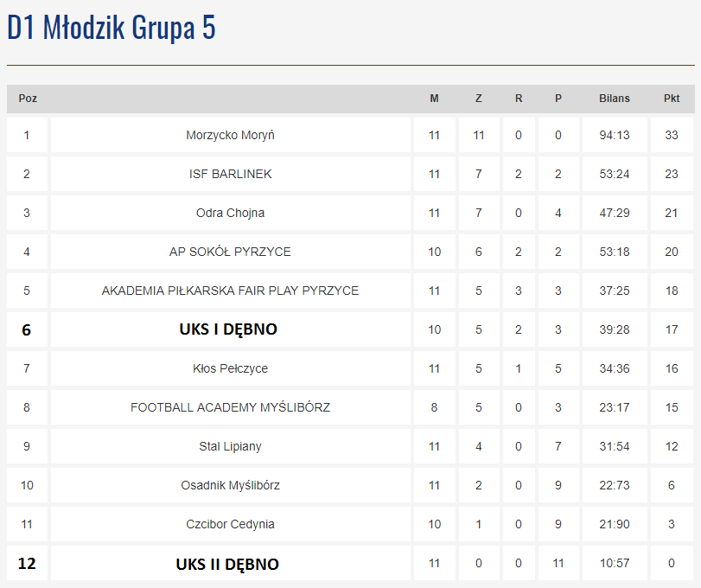Click the bold UKS I DĘBNO team

click(228, 329)
